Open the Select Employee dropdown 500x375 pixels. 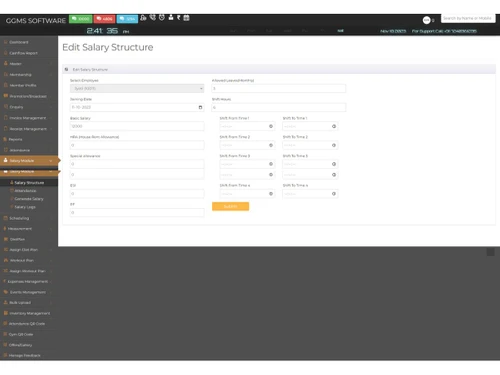137,88
